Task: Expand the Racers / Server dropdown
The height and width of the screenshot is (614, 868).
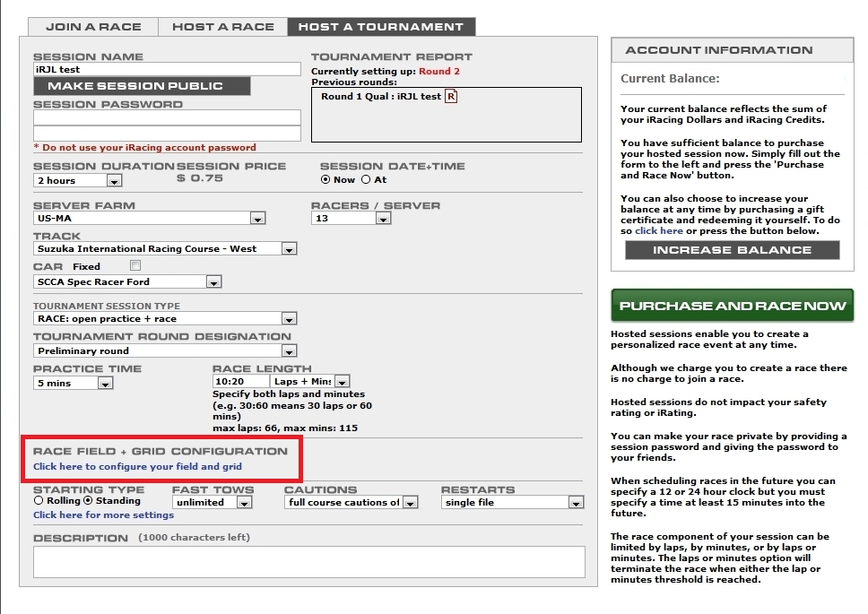Action: [x=351, y=218]
